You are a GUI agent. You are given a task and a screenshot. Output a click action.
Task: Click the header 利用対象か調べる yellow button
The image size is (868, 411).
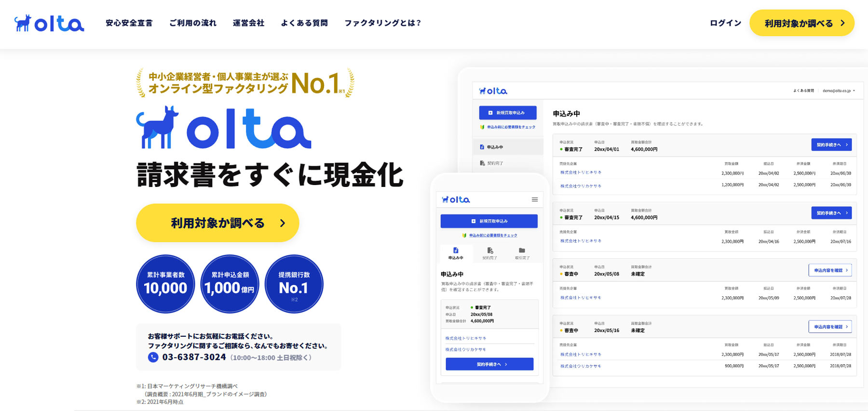(802, 23)
